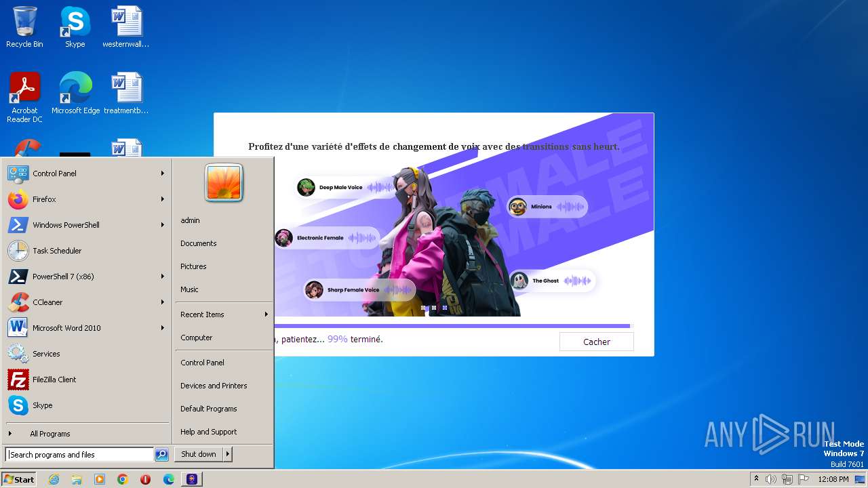Start CCleaner from the Start menu

pos(86,302)
